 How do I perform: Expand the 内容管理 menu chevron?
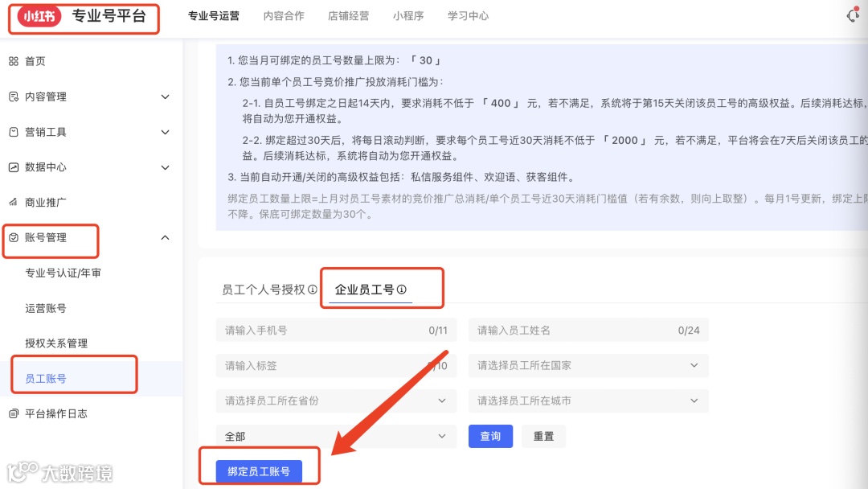click(x=165, y=97)
